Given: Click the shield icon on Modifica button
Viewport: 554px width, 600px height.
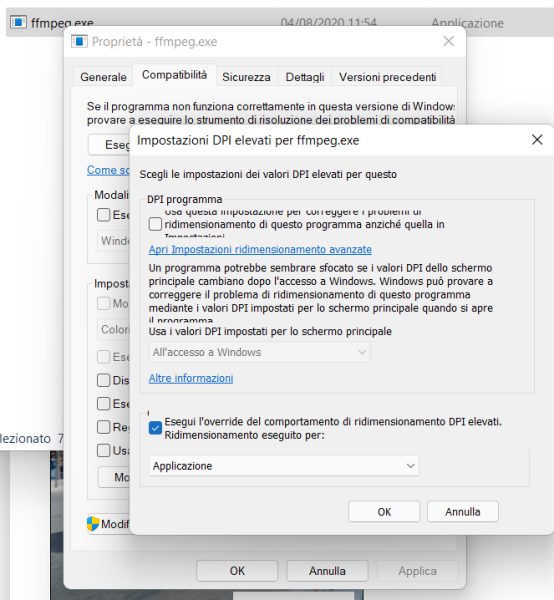Looking at the screenshot, I should [x=93, y=524].
